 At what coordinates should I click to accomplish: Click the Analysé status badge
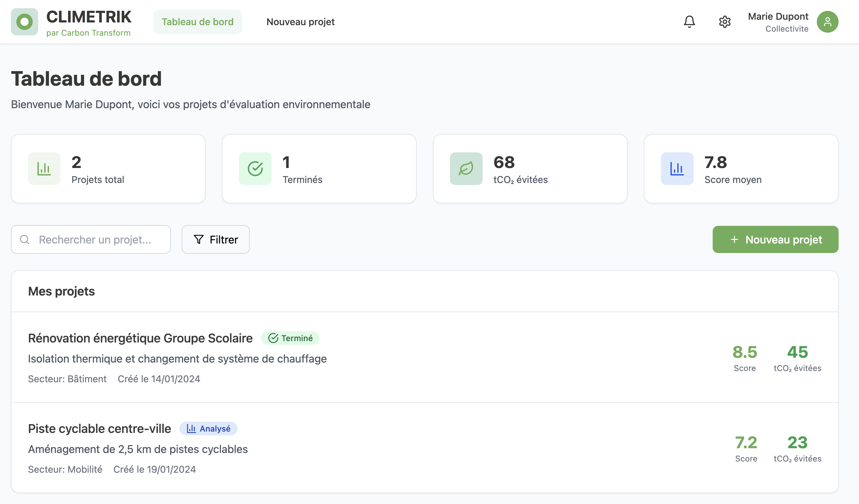(208, 429)
